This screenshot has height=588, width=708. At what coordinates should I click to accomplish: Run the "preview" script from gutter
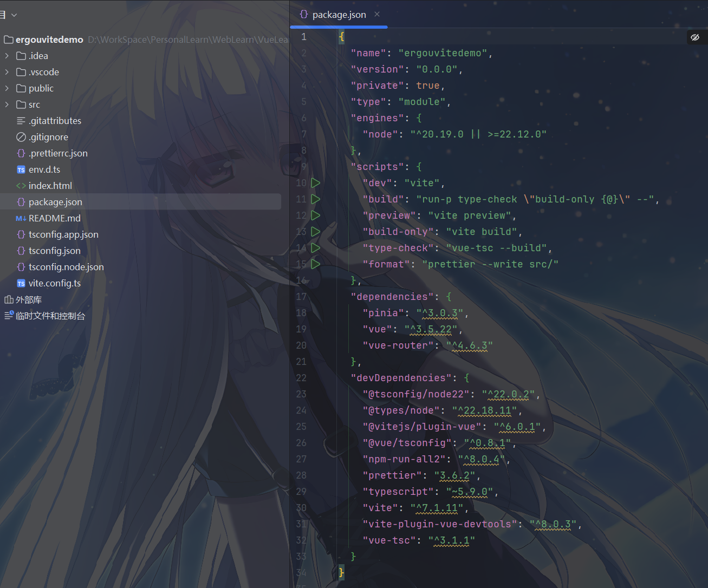[x=316, y=215]
